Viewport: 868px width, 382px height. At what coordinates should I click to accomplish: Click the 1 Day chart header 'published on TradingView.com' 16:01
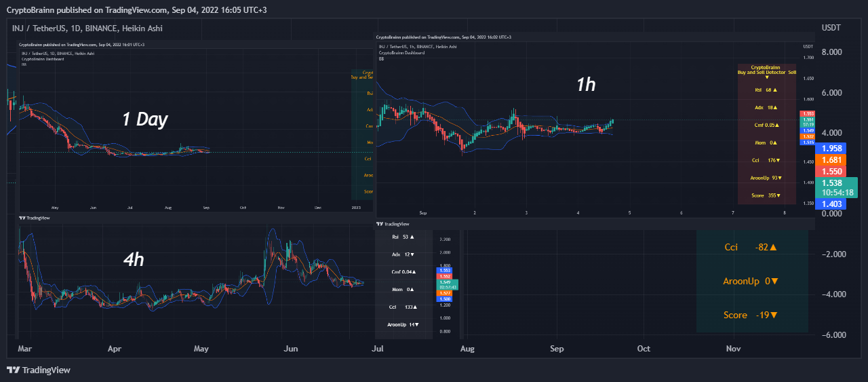(81, 44)
